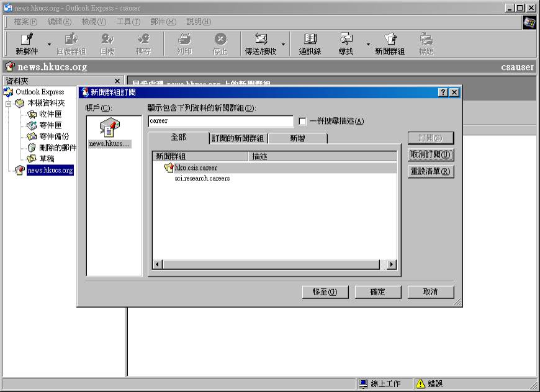Expand the 尋找 find dropdown arrow
The image size is (540, 392).
368,44
